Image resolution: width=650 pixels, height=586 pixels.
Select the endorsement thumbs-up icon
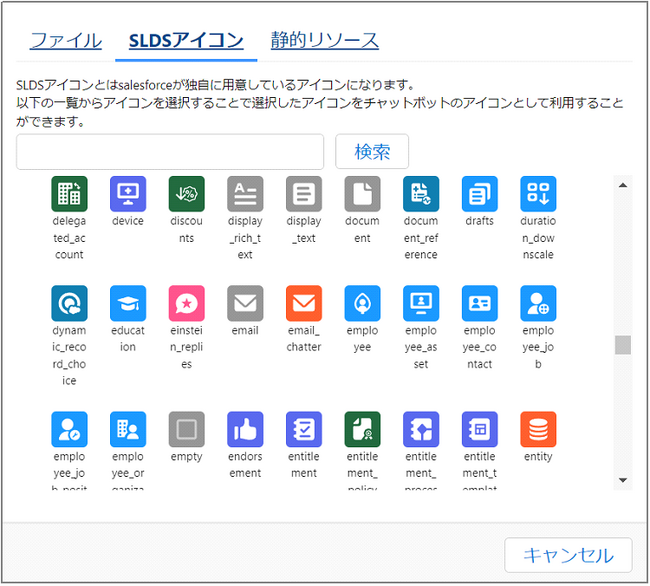245,429
